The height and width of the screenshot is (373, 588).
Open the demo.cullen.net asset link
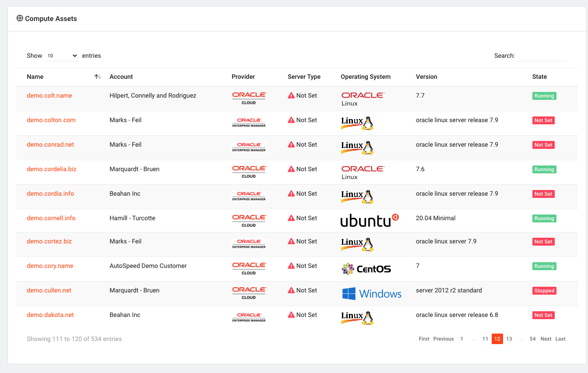pos(49,290)
